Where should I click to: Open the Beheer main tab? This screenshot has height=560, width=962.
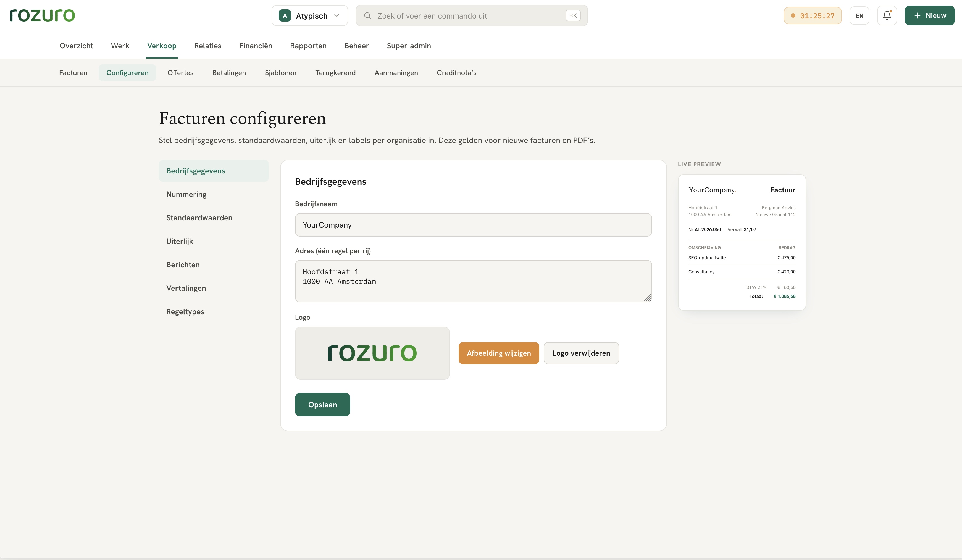tap(357, 46)
